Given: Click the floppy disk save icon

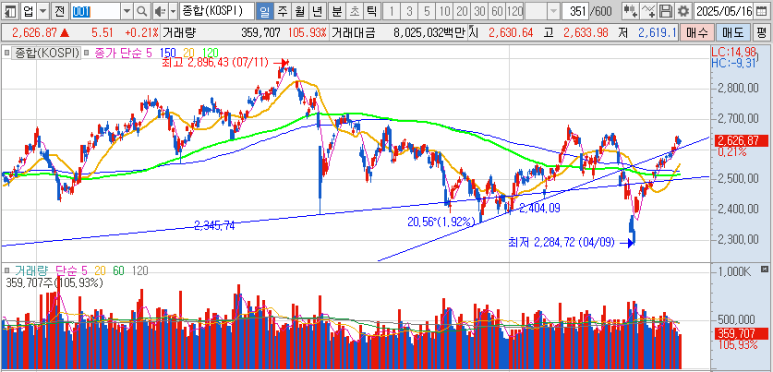Looking at the screenshot, I should (666, 11).
